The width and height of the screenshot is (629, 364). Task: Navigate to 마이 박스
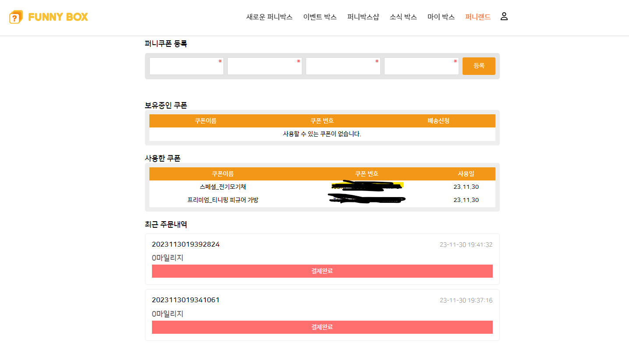pos(441,17)
